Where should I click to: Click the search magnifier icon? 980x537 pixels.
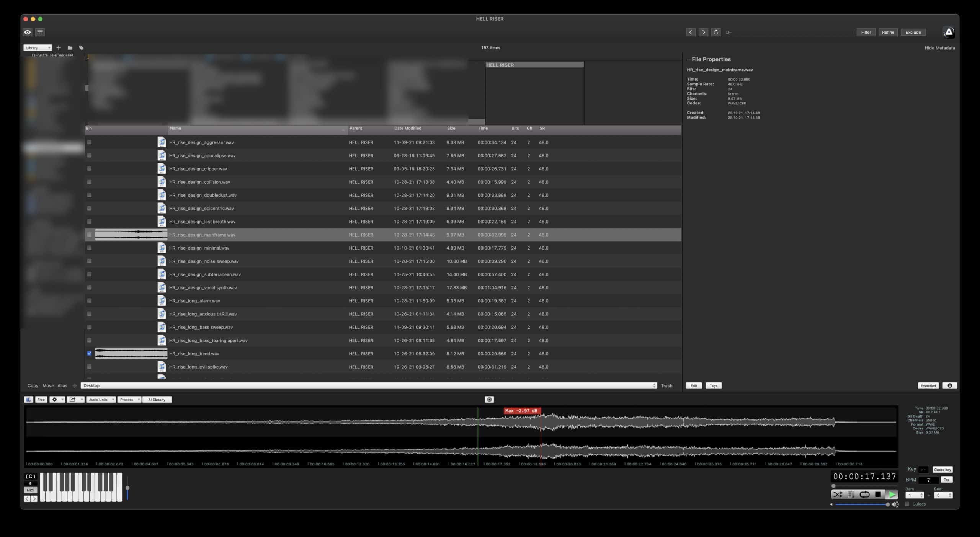(x=728, y=33)
